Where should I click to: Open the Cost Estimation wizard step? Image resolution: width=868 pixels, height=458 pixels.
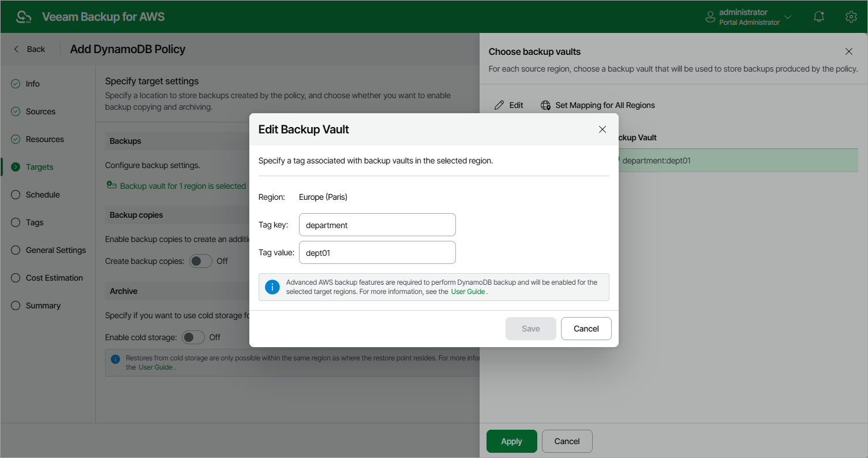54,278
